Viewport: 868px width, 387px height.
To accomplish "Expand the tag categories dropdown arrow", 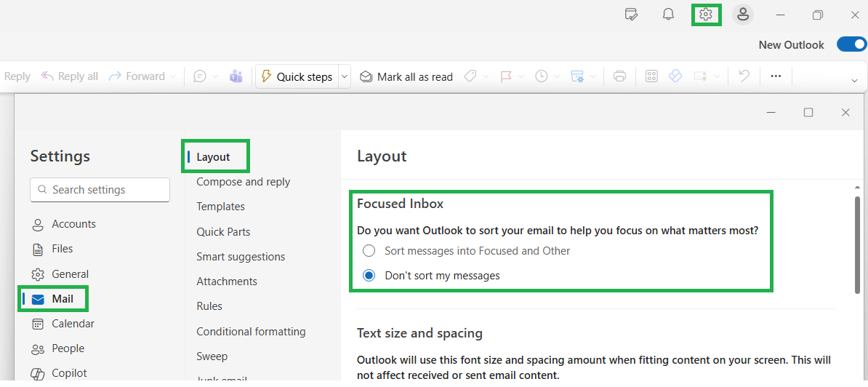I will 485,76.
